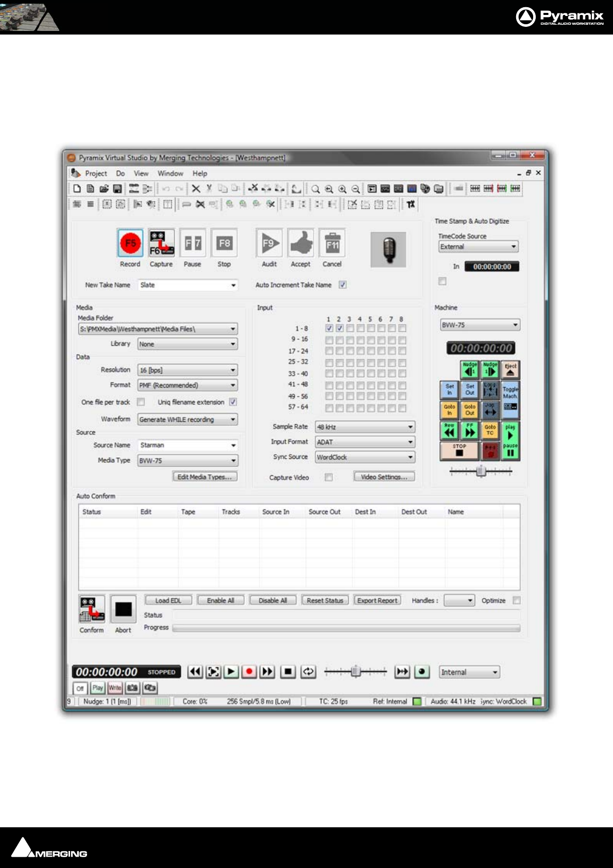Open the Do menu
613x868 pixels.
click(x=120, y=173)
